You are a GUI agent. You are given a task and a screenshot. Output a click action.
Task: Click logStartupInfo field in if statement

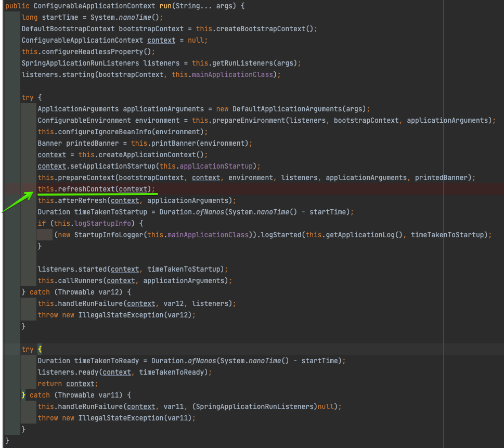pos(102,223)
